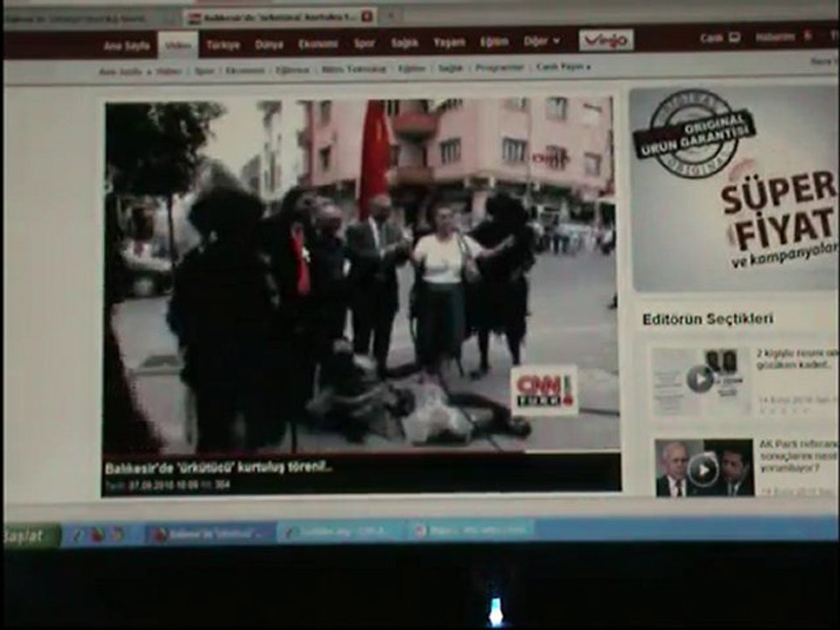
Task: Open the Spor section in top navigation
Action: (364, 44)
